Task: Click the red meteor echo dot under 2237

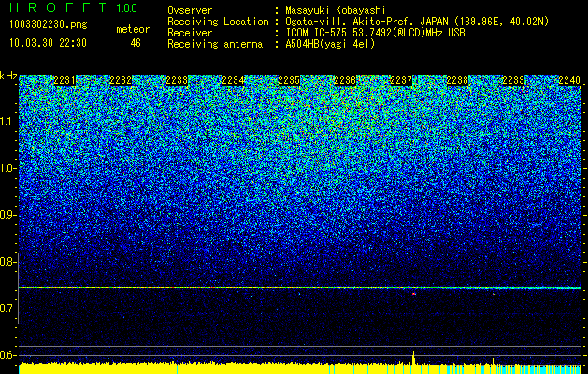Action: coord(413,295)
